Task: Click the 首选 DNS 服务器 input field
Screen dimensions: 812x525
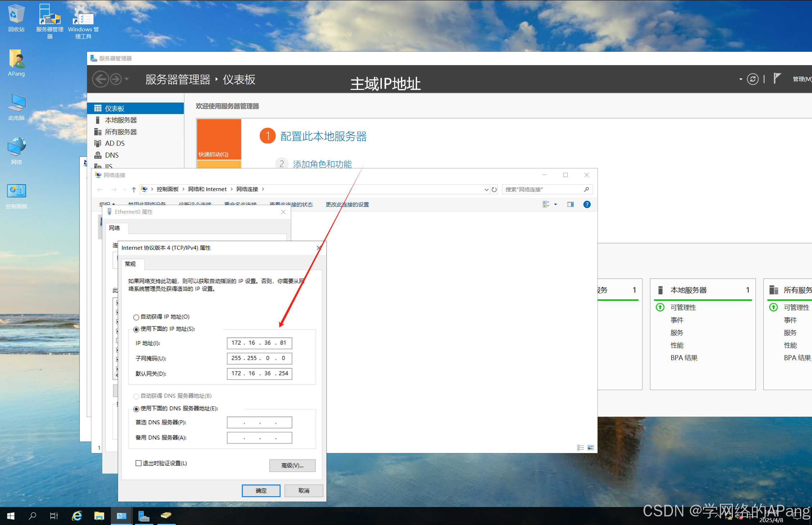Action: point(259,422)
